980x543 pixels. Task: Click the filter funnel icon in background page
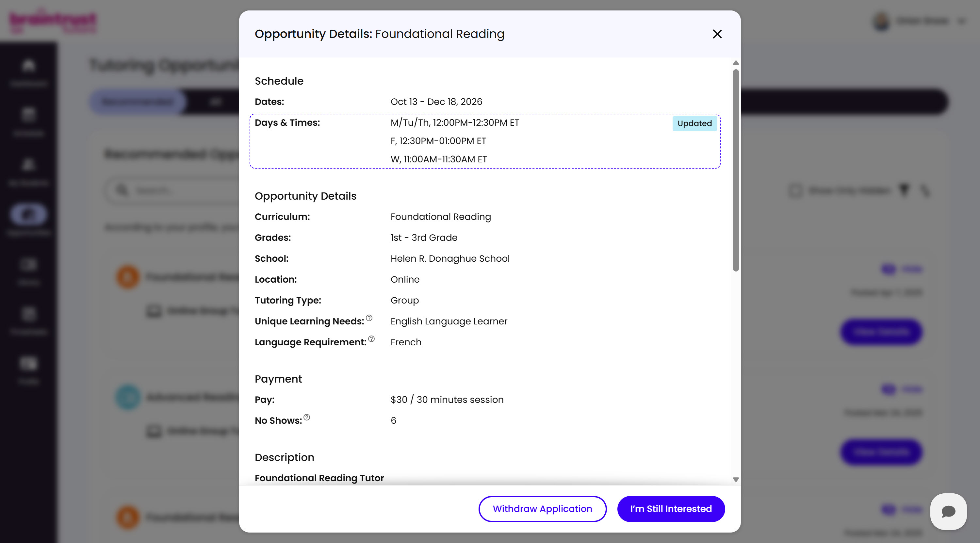click(x=904, y=189)
